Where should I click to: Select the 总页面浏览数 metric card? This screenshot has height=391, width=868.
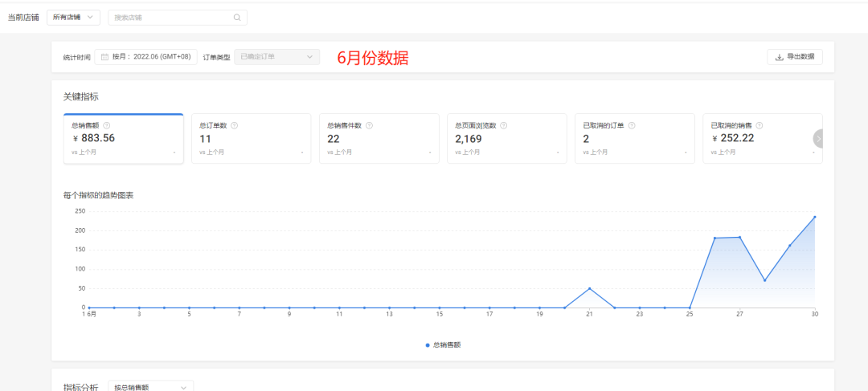pos(507,138)
